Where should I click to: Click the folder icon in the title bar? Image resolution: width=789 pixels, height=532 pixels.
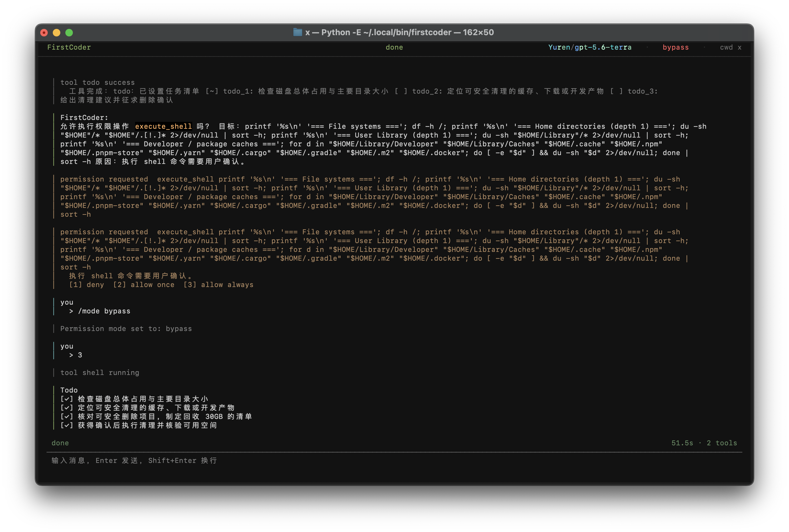pos(297,32)
